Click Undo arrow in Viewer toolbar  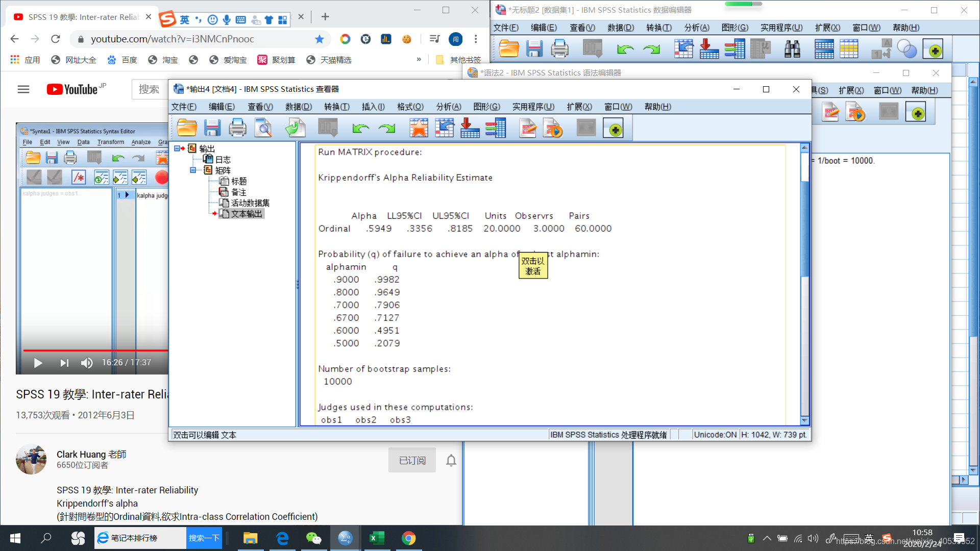click(361, 128)
